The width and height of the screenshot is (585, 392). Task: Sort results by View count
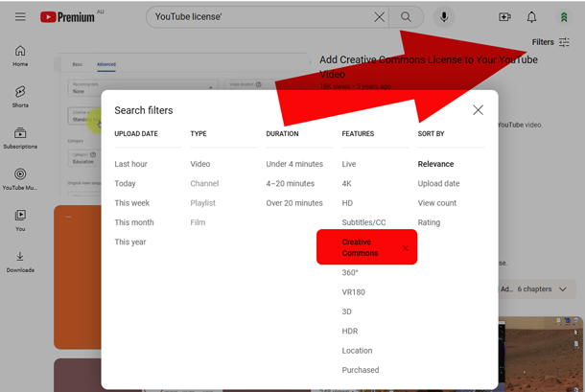pyautogui.click(x=437, y=203)
